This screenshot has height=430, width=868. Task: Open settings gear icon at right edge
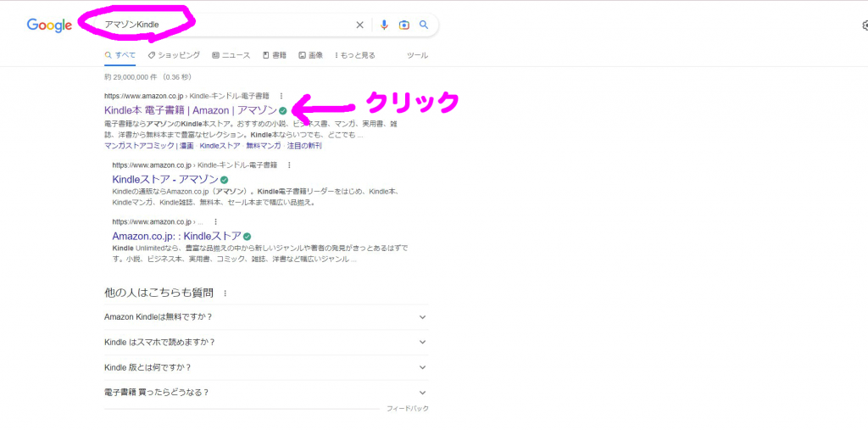tap(865, 25)
